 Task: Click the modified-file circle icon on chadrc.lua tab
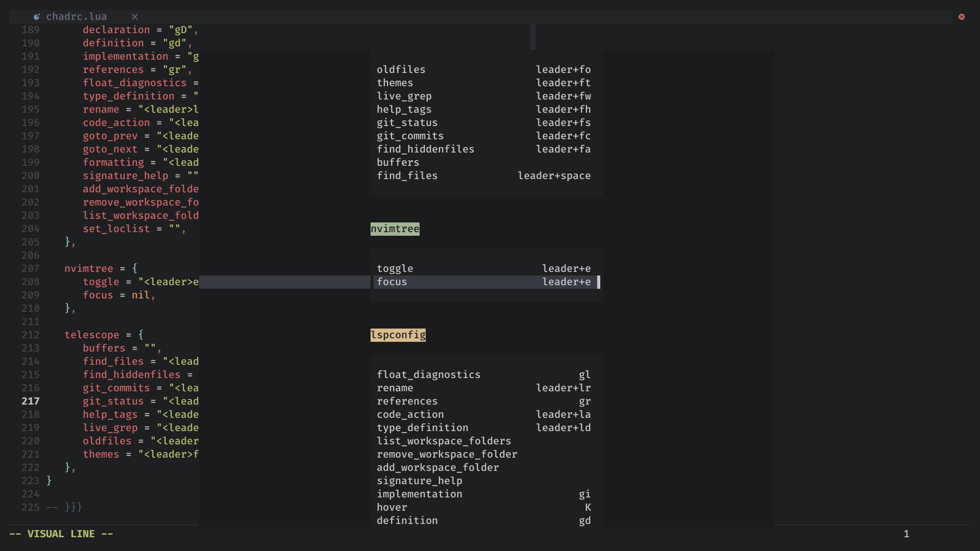point(37,16)
